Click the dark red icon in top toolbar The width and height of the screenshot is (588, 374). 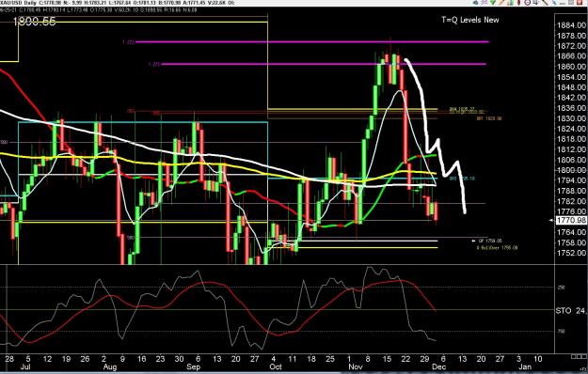coord(518,3)
